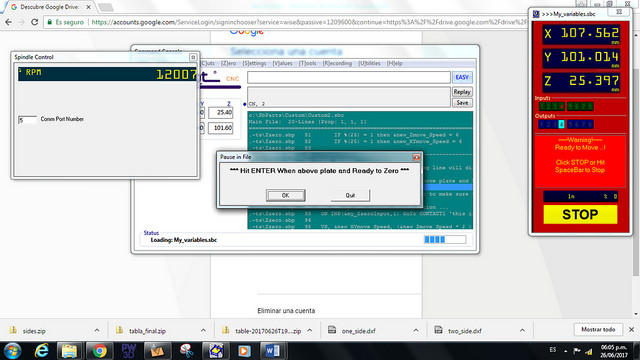Click the command entry field beside EASY
Screen dimensions: 640x360
(x=349, y=77)
